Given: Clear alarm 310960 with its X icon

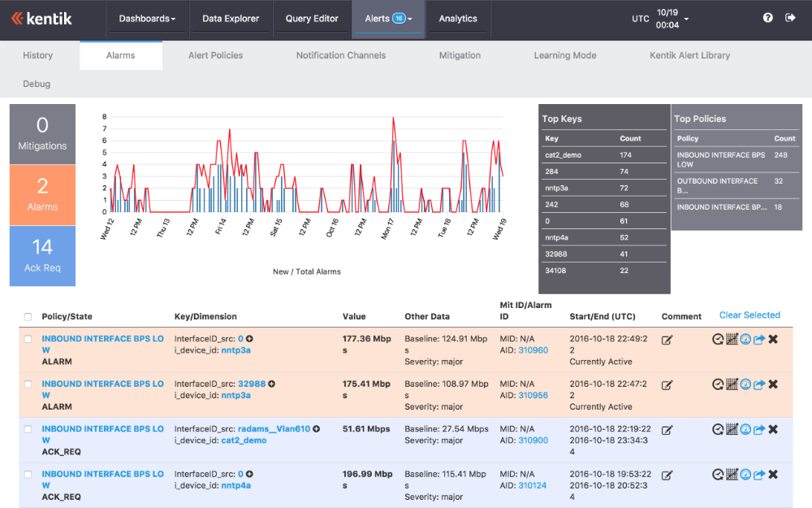Looking at the screenshot, I should (773, 340).
